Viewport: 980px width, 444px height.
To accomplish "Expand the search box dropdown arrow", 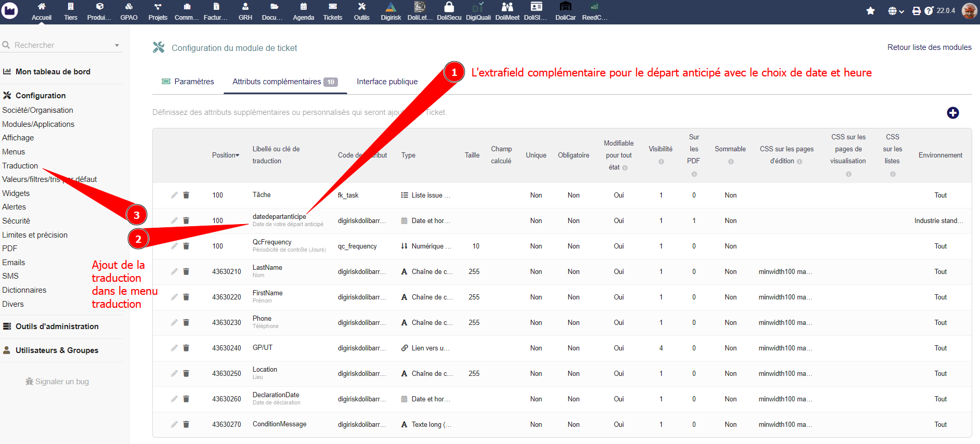I will (x=117, y=45).
